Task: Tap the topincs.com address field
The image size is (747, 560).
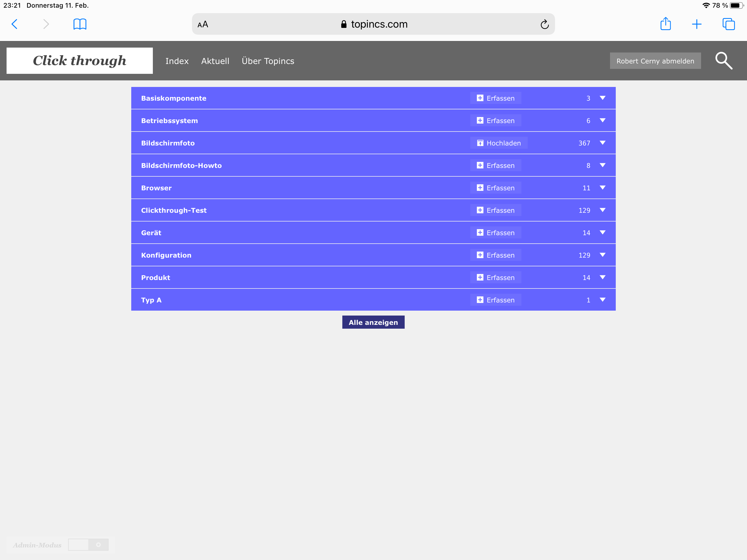Action: pos(373,24)
